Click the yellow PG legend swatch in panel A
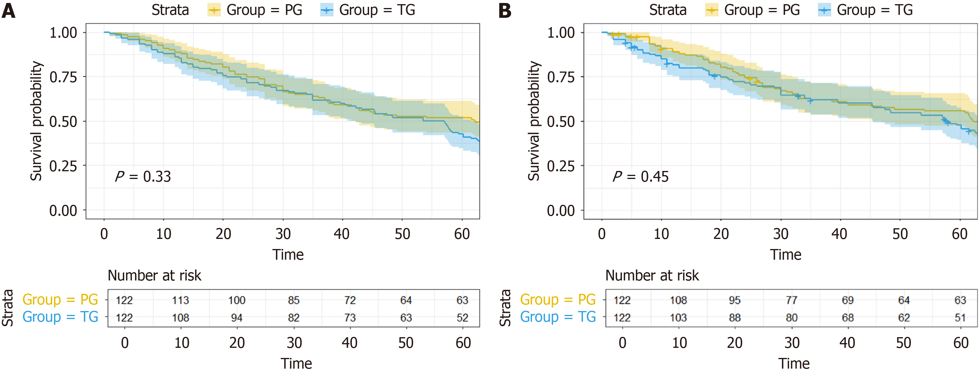The image size is (980, 371). [x=214, y=10]
